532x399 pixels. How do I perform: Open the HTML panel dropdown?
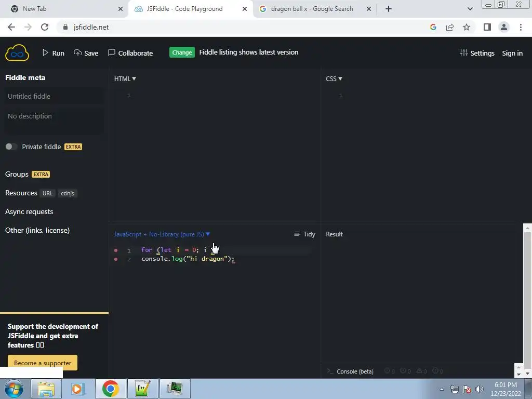pyautogui.click(x=125, y=79)
